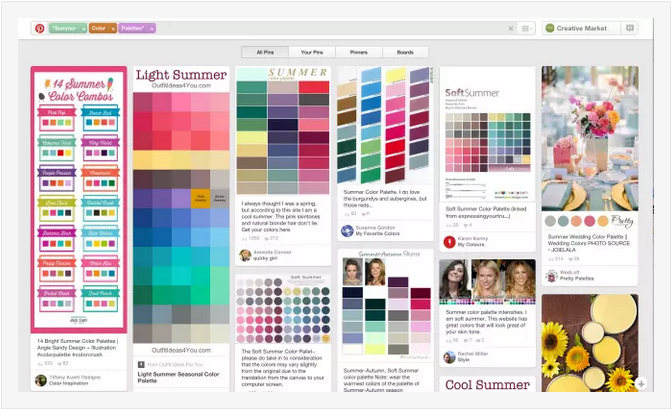Click the 'I always thought I was a spring' description
The image size is (672, 410).
[x=281, y=217]
